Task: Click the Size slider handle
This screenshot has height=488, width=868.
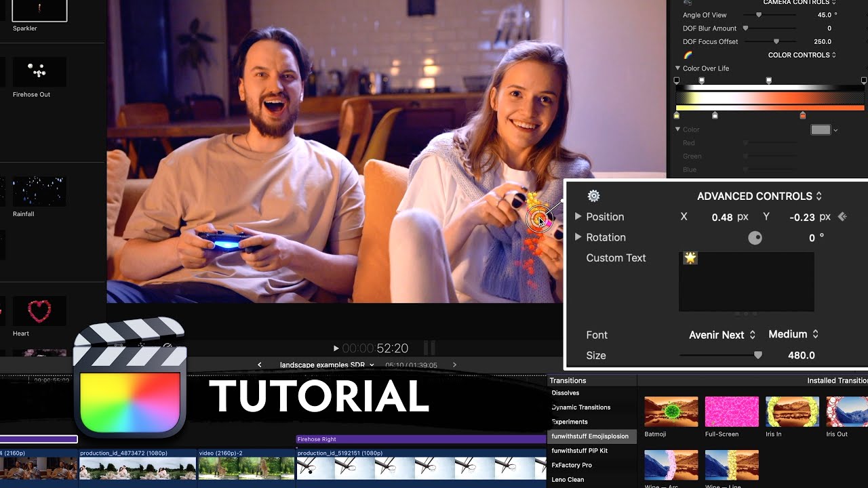Action: click(x=758, y=355)
